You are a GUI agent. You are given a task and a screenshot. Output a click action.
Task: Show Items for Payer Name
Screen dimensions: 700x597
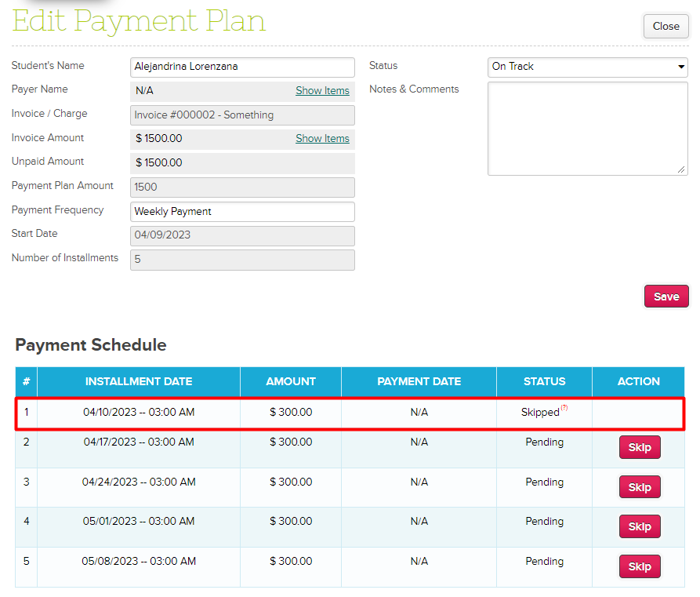pyautogui.click(x=322, y=91)
